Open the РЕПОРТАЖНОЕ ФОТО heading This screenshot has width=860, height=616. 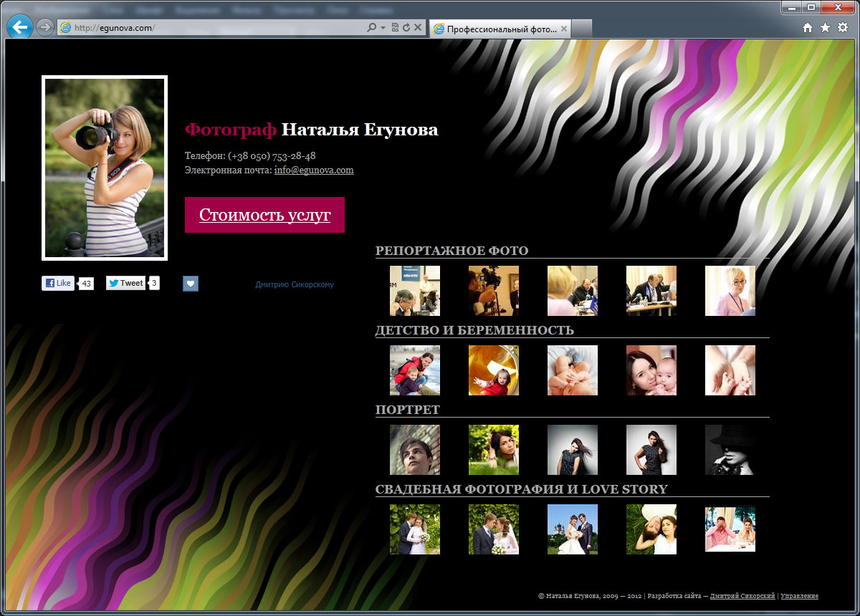pos(451,251)
